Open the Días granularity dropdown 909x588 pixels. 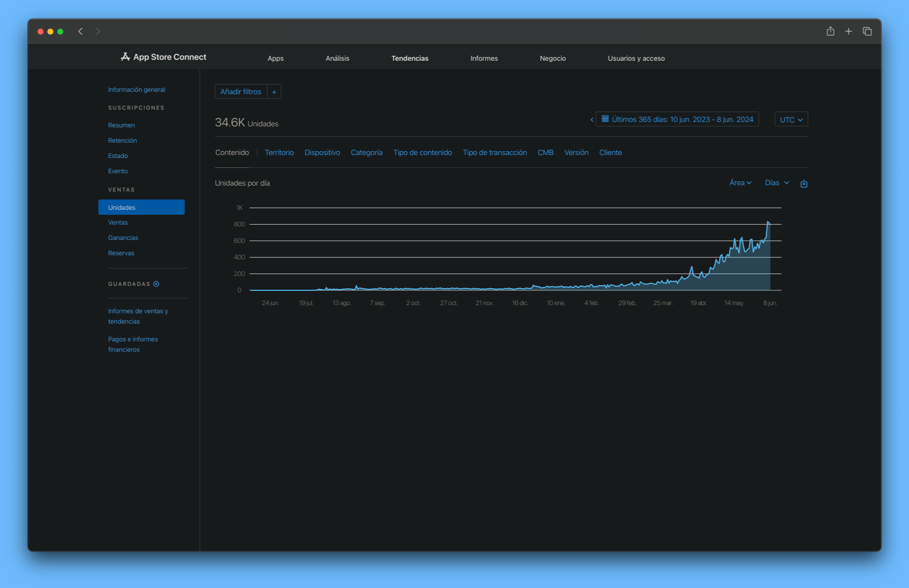pos(777,183)
